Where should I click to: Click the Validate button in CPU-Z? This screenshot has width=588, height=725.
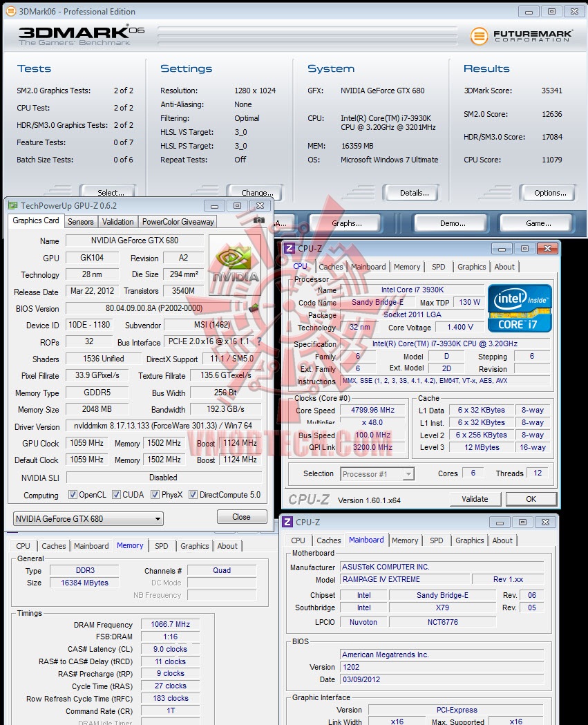point(475,499)
